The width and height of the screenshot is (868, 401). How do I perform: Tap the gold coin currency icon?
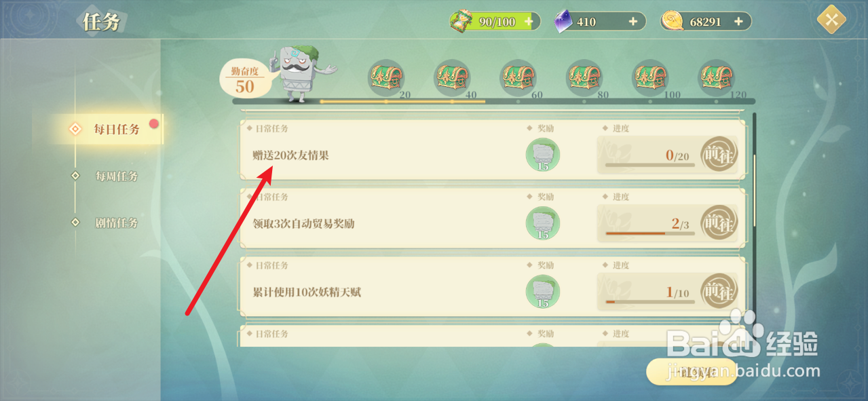[673, 22]
